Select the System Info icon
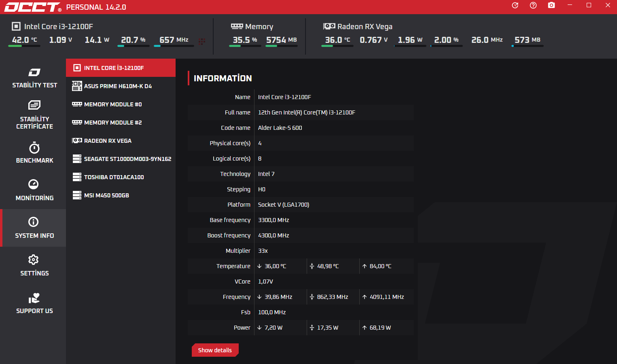Screen dimensions: 617x364 coord(34,222)
